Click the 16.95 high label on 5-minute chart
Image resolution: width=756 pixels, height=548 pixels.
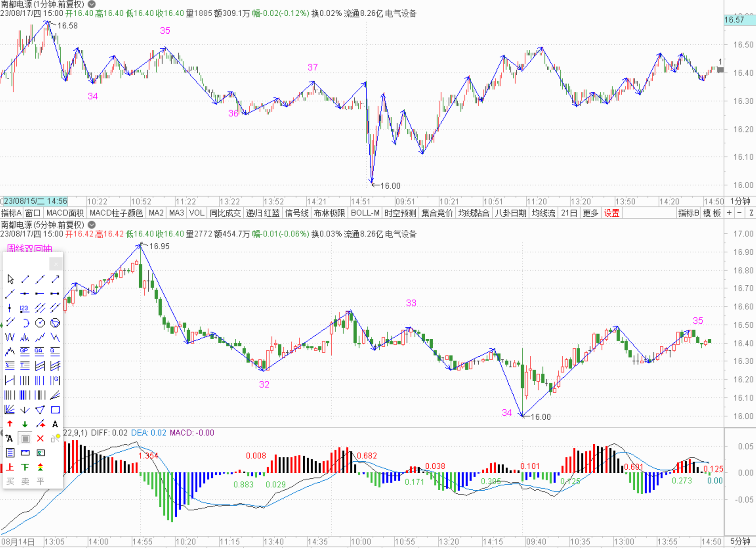click(159, 246)
